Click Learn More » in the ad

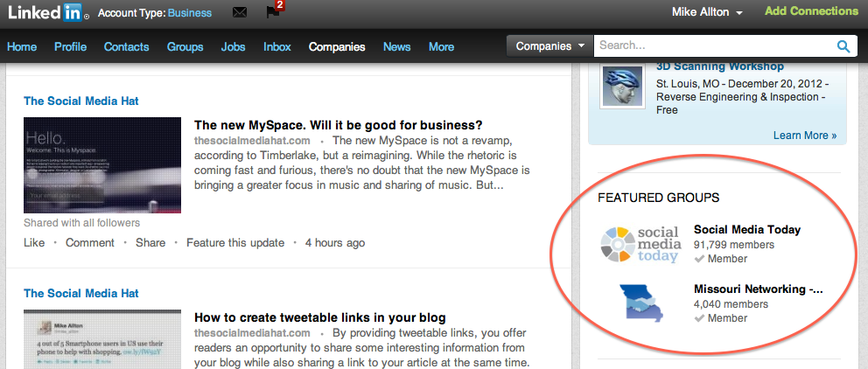pyautogui.click(x=805, y=136)
